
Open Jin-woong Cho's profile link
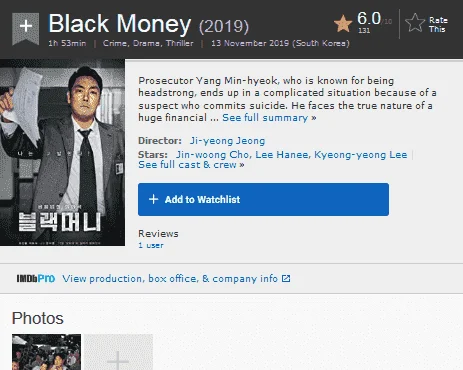coord(212,155)
